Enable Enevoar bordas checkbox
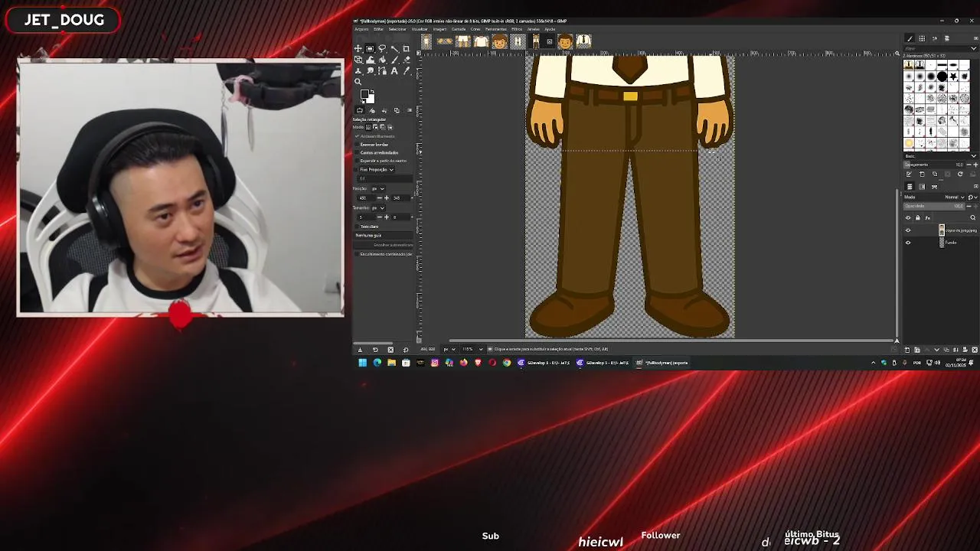The image size is (980, 551). [357, 145]
